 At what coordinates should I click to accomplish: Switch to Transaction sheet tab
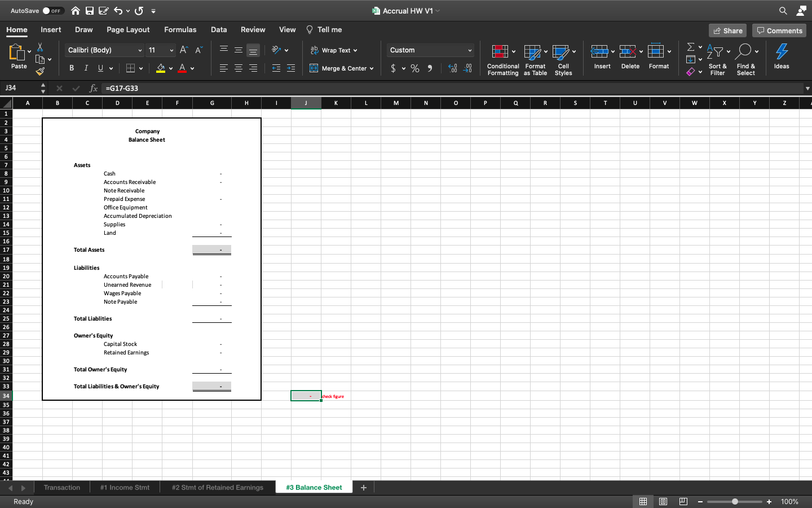tap(62, 487)
